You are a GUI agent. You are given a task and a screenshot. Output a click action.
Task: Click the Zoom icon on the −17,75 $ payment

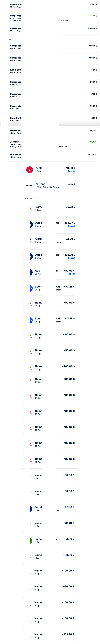point(31,320)
